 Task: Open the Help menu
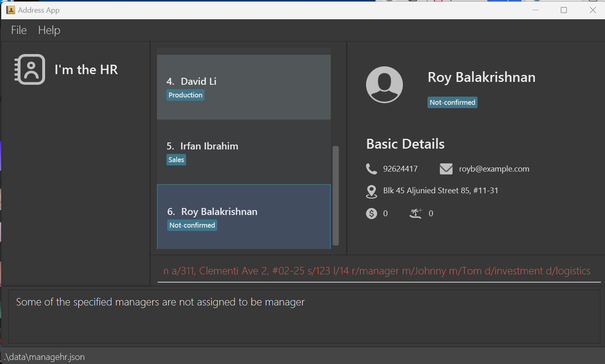49,30
